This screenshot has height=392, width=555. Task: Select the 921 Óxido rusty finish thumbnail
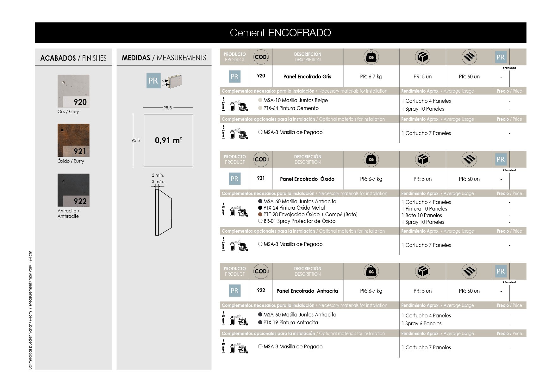[x=73, y=140]
